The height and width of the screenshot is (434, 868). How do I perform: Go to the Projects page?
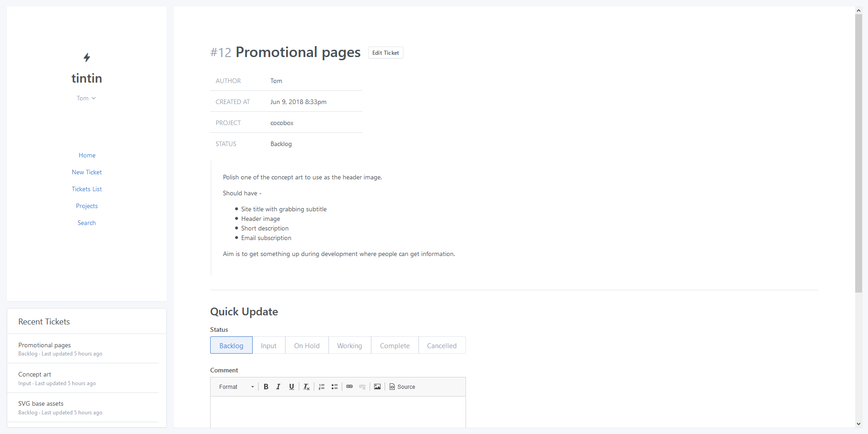(87, 206)
